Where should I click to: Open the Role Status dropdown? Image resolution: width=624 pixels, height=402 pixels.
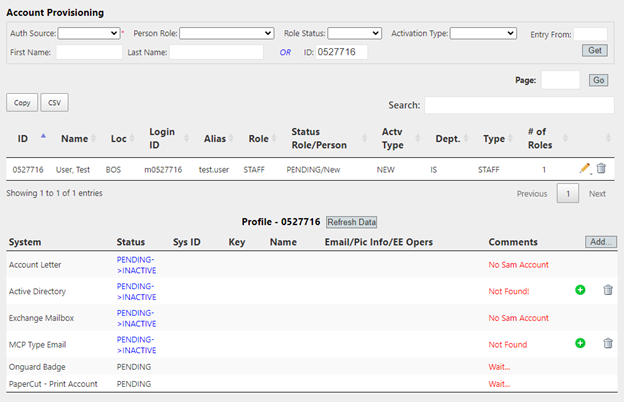coord(354,33)
